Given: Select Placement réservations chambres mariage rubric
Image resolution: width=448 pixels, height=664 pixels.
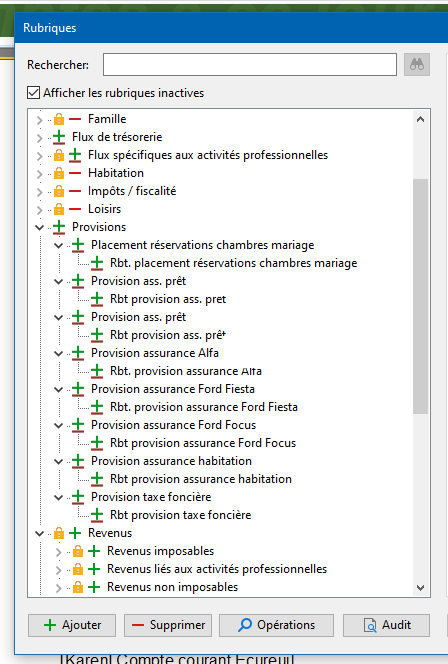Looking at the screenshot, I should click(x=202, y=245).
